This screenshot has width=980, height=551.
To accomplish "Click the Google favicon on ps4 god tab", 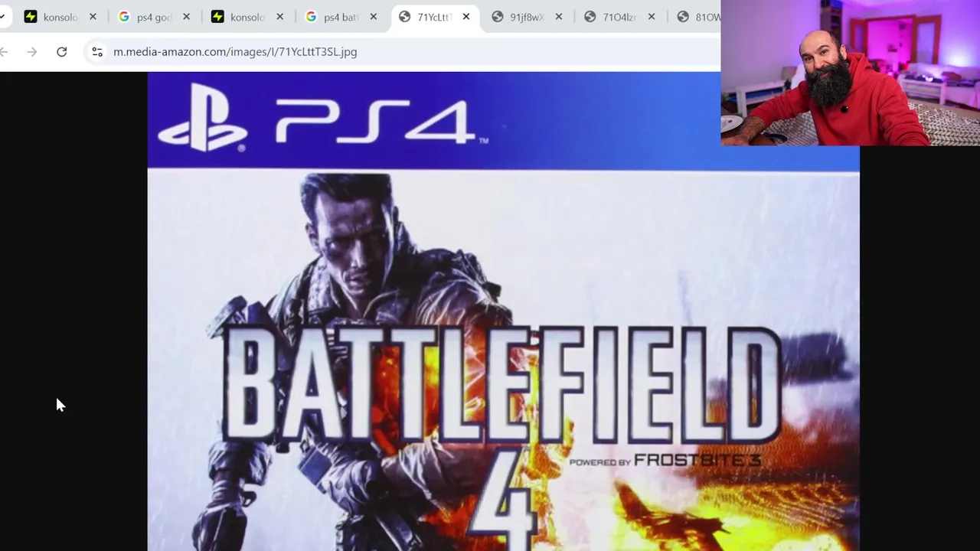I will tap(124, 17).
